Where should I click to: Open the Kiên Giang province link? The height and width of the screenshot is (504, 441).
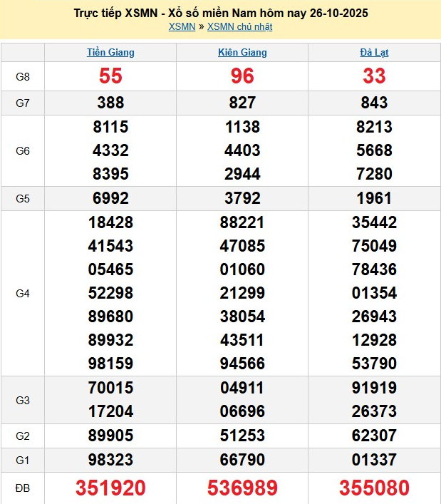click(242, 53)
